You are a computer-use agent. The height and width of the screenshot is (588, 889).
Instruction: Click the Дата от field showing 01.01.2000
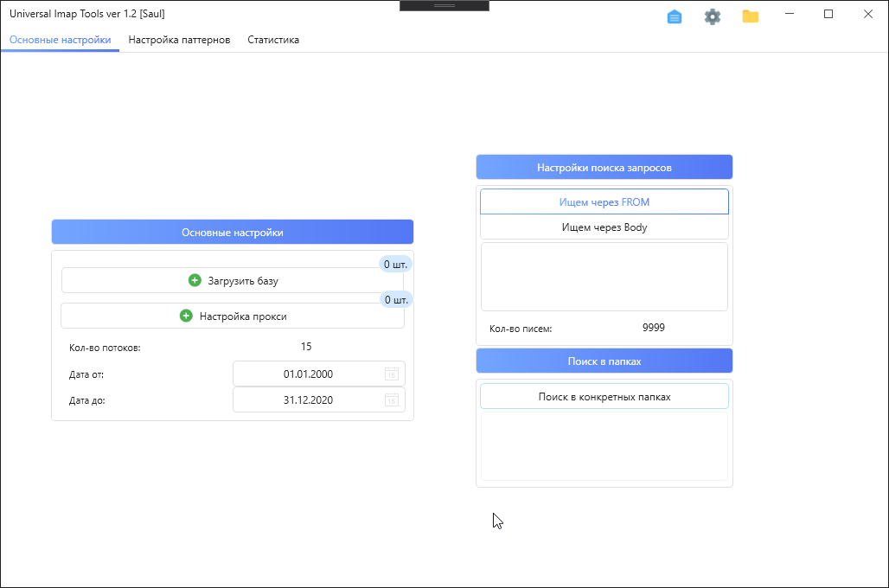[x=308, y=374]
